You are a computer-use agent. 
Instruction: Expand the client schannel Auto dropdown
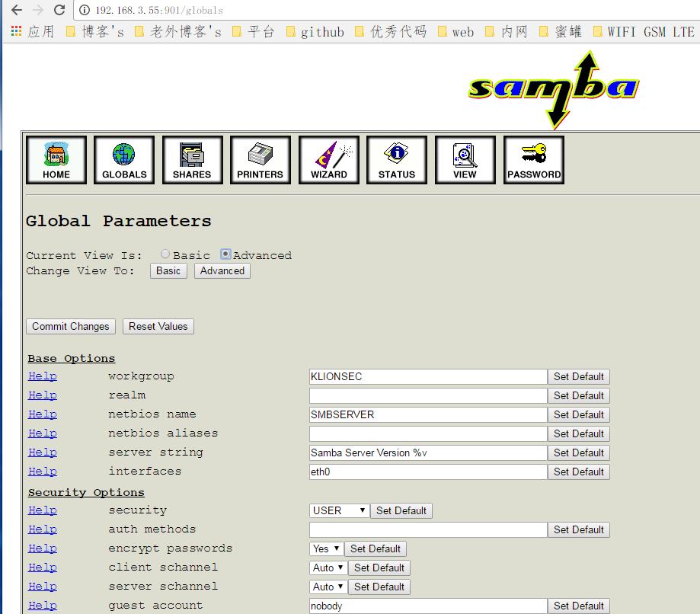tap(328, 568)
